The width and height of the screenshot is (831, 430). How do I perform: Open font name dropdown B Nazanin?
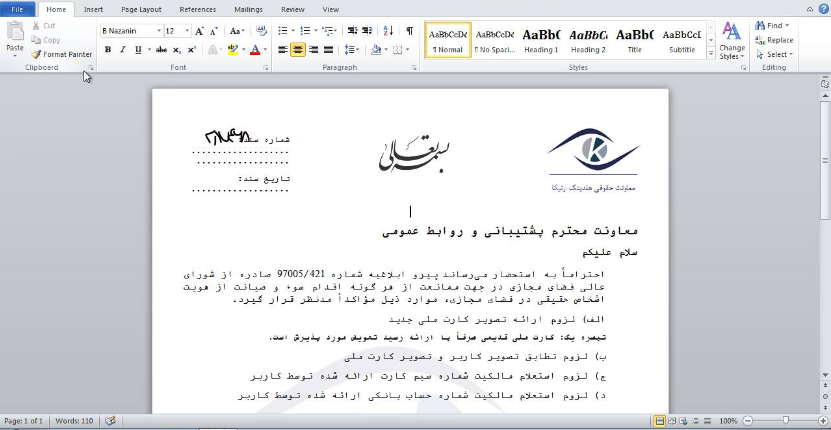[x=158, y=31]
